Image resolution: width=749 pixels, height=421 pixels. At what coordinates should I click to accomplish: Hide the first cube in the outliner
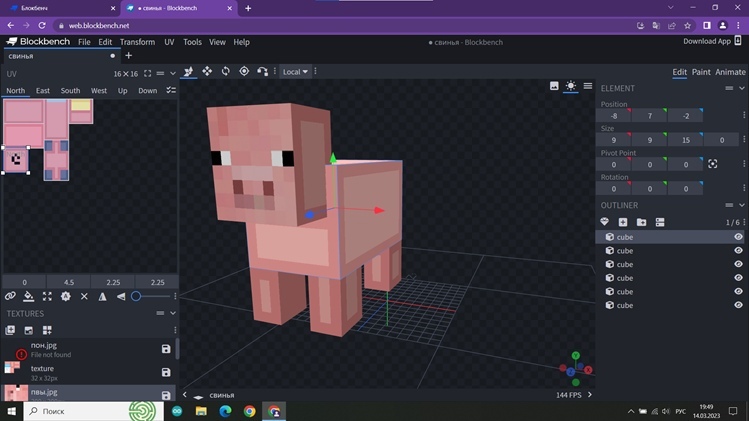point(738,237)
